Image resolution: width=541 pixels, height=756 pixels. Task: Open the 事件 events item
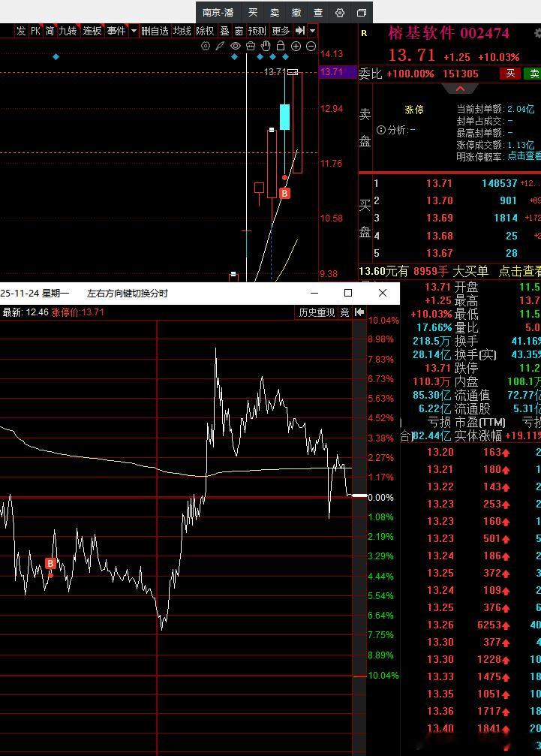coord(116,31)
